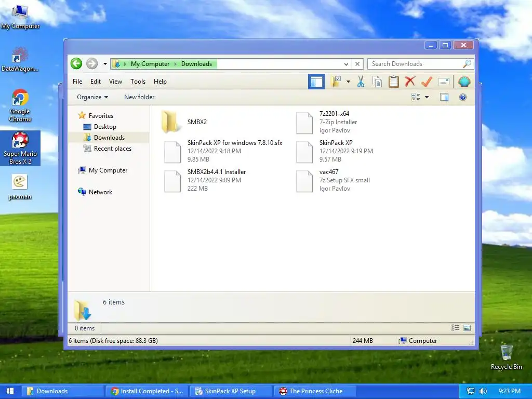Click the red X Delete icon

coord(410,82)
